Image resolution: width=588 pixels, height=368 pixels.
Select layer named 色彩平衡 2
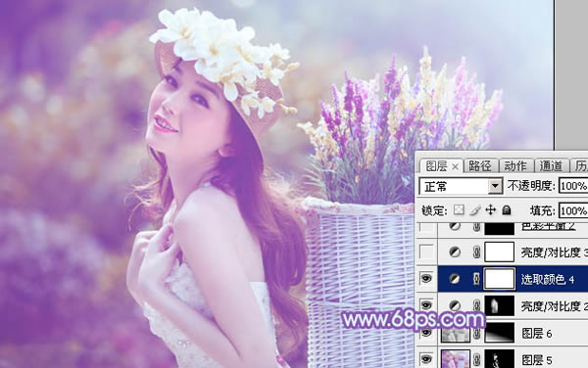click(x=548, y=226)
